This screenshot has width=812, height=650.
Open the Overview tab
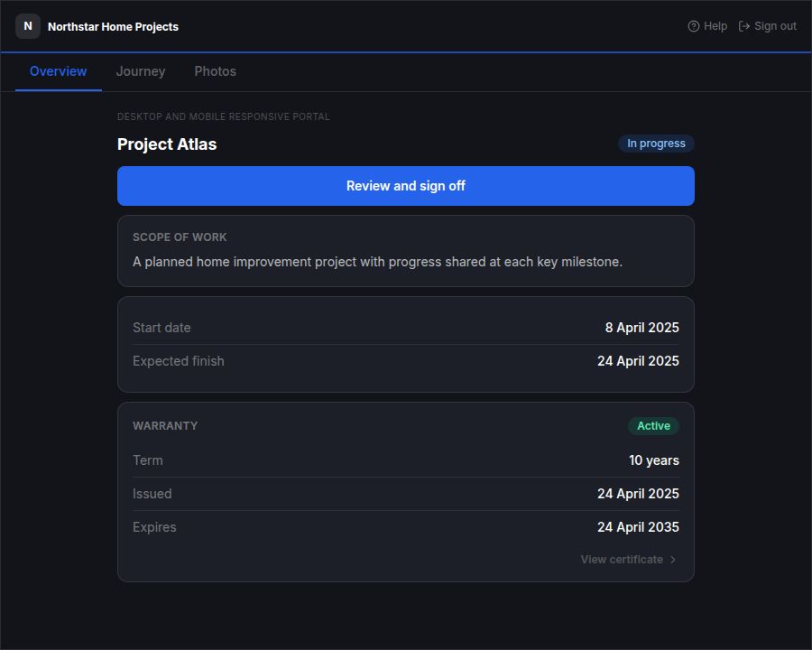point(59,71)
